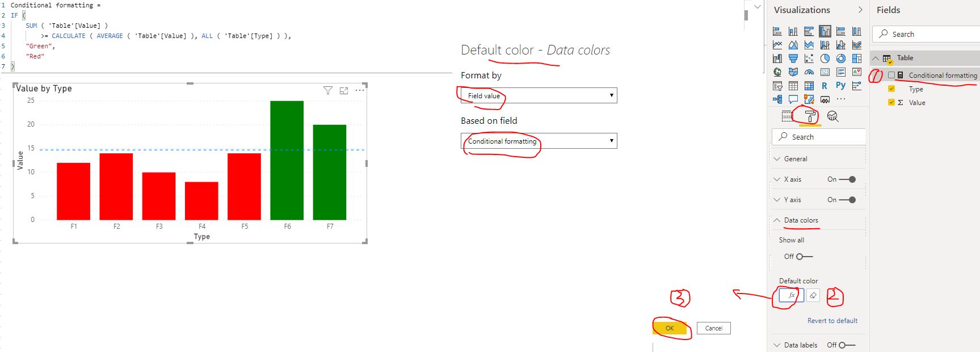
Task: Select the stacked bar chart visual
Action: pyautogui.click(x=777, y=31)
